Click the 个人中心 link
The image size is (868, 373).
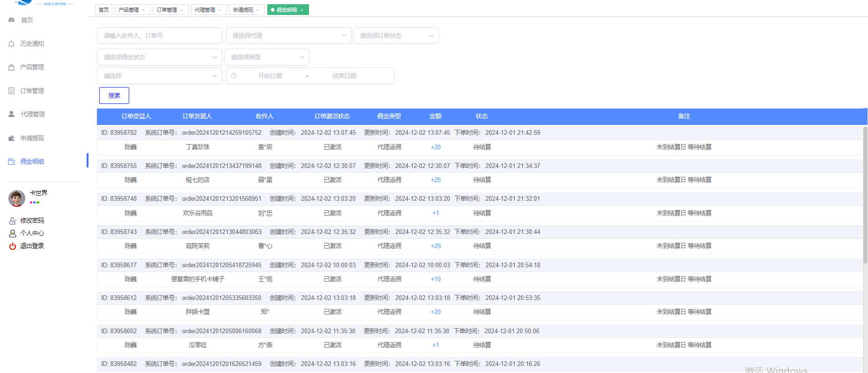point(32,233)
